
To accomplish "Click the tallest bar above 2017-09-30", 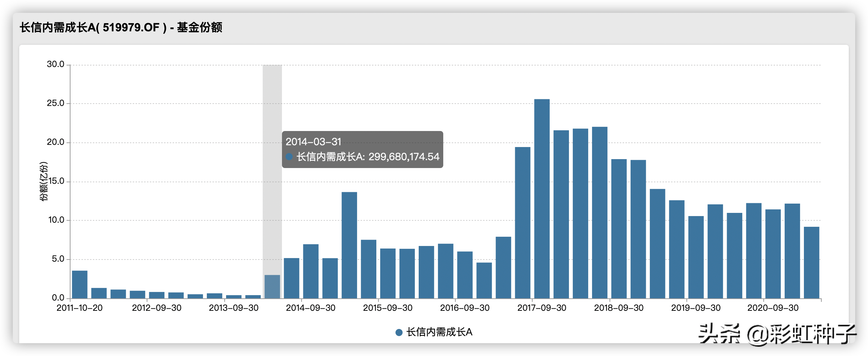I will [542, 199].
